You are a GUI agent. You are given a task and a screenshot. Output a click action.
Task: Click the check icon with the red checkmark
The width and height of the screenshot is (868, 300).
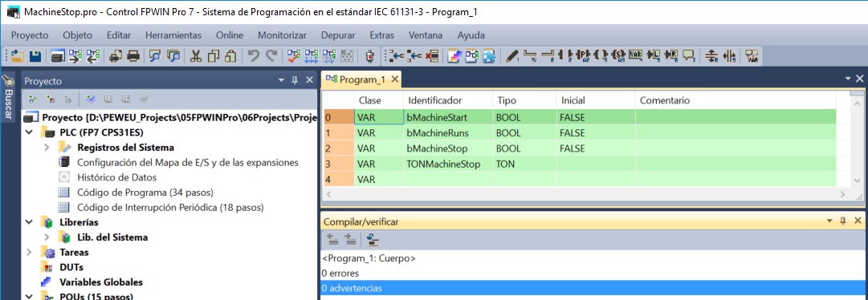tap(294, 55)
